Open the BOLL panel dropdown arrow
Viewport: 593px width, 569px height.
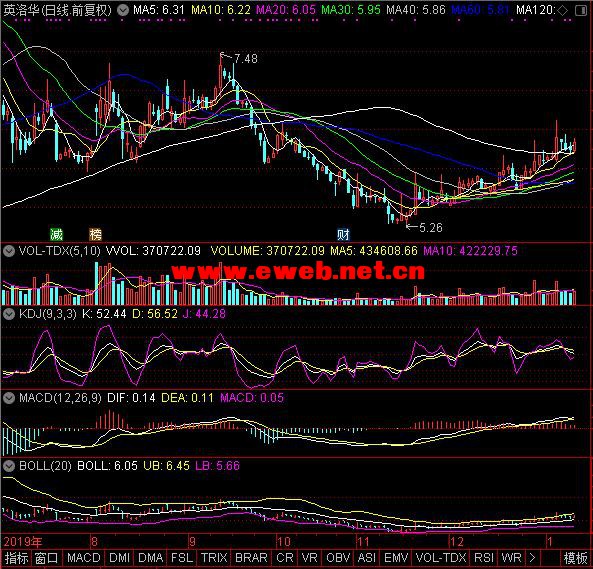(9, 466)
